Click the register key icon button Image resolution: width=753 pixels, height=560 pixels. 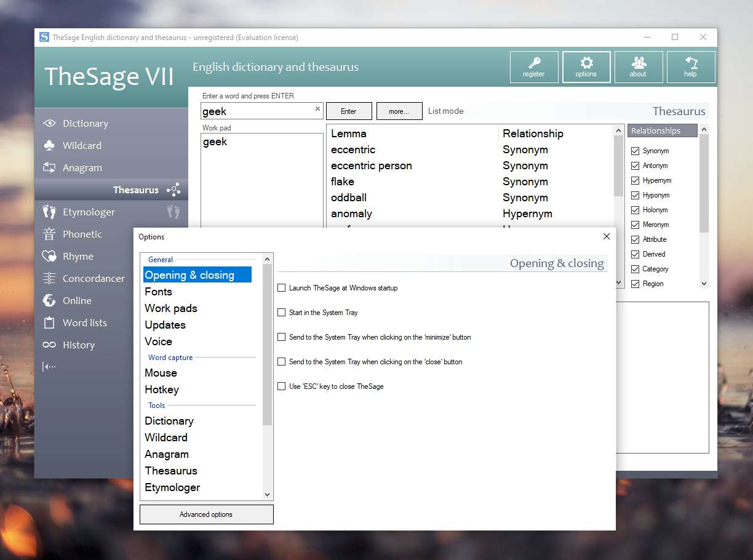(534, 67)
